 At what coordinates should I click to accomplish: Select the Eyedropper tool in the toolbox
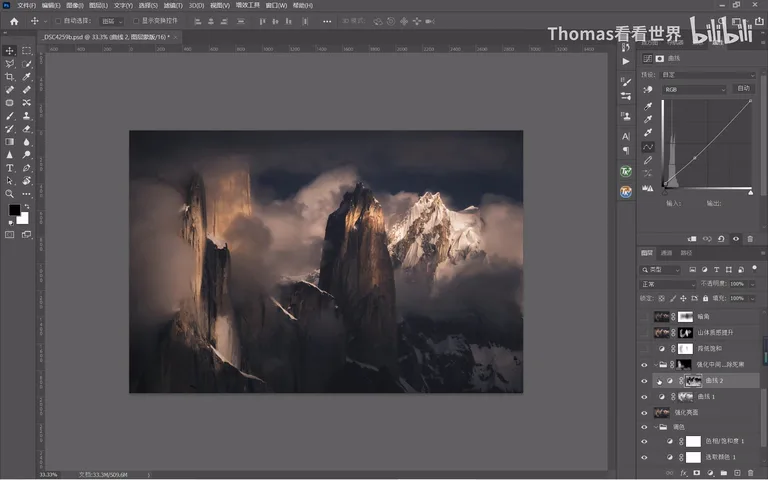26,76
